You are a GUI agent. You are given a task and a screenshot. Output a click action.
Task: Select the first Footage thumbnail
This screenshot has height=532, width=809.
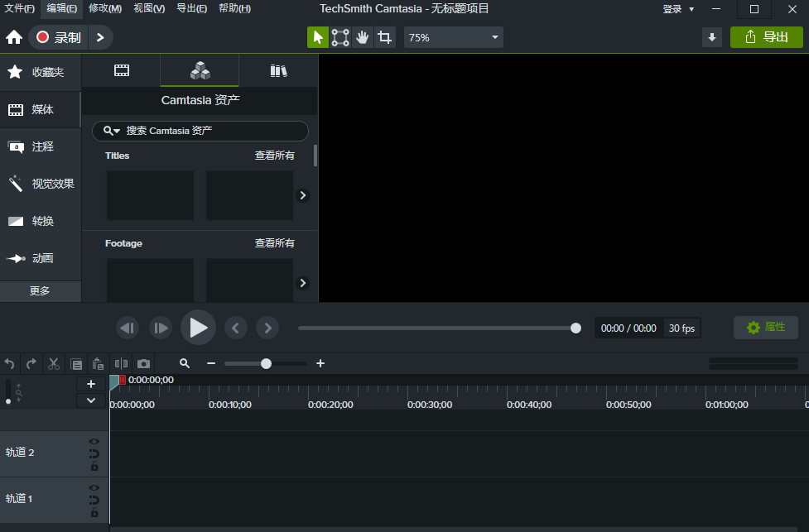150,280
